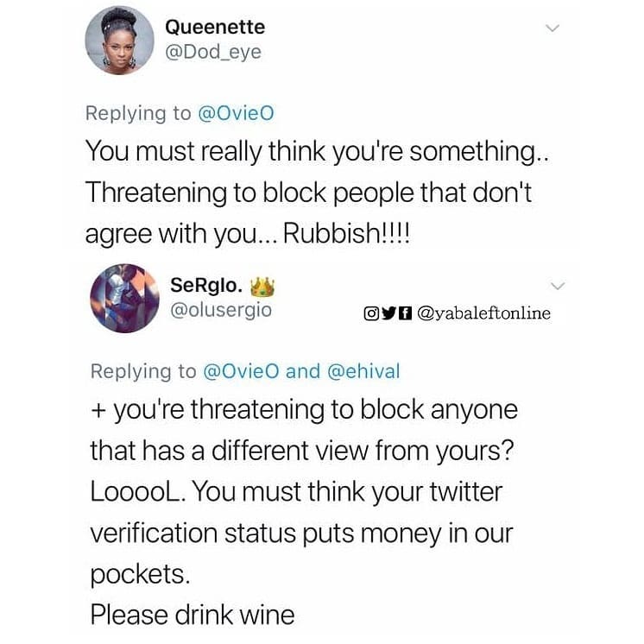Click the SeRgIo. display name

(x=206, y=285)
